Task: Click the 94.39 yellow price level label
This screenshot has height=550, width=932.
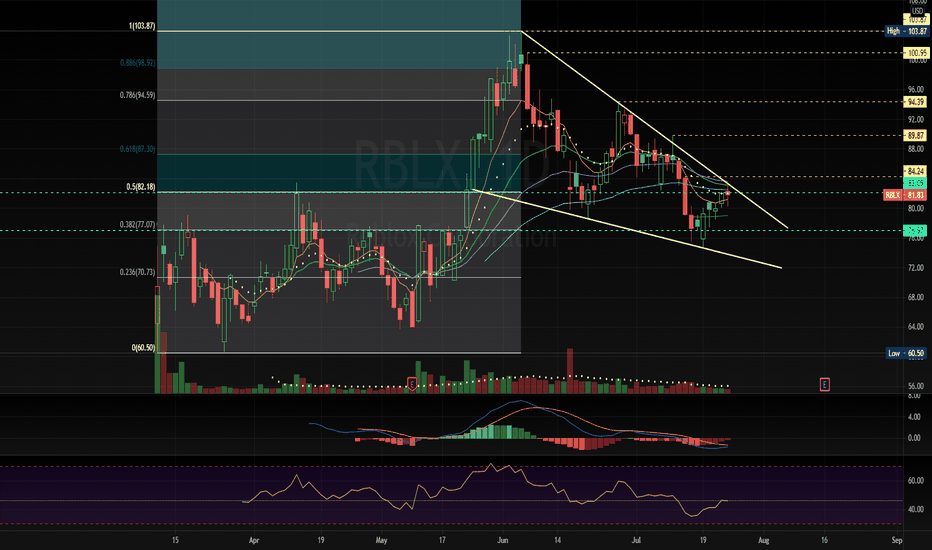Action: pos(915,102)
